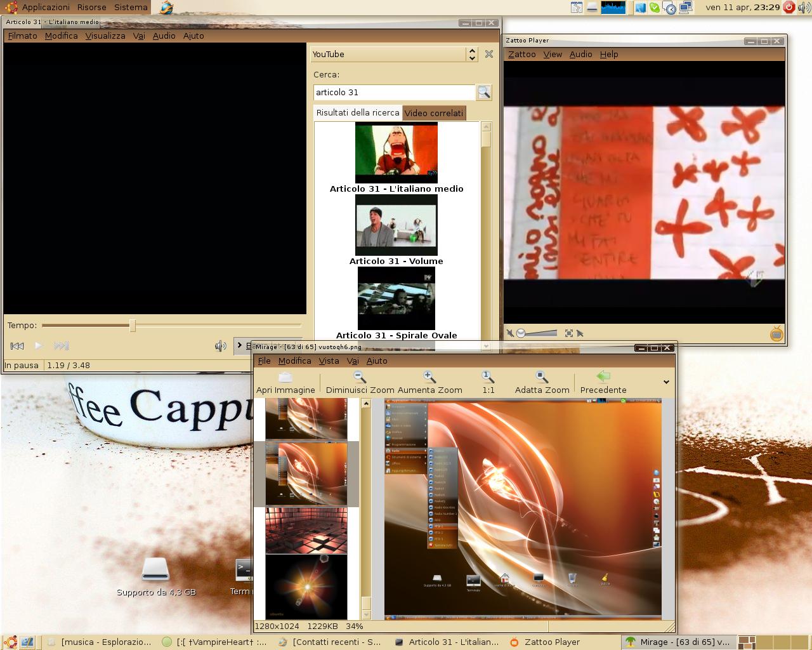Click the play button in movie player
812x650 pixels.
click(x=39, y=346)
